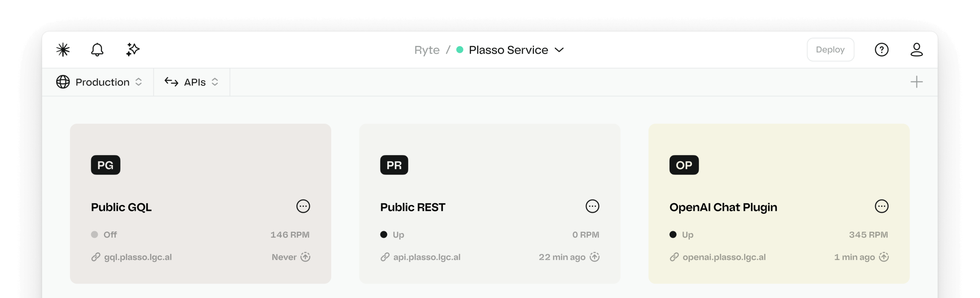This screenshot has width=980, height=298.
Task: Open the Production environment selector
Action: (x=99, y=82)
